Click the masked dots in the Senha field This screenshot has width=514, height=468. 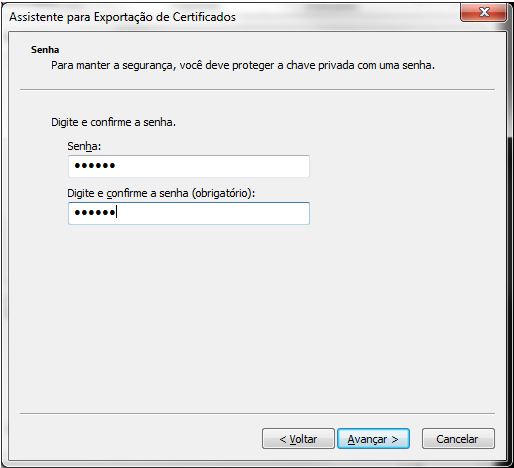[95, 165]
